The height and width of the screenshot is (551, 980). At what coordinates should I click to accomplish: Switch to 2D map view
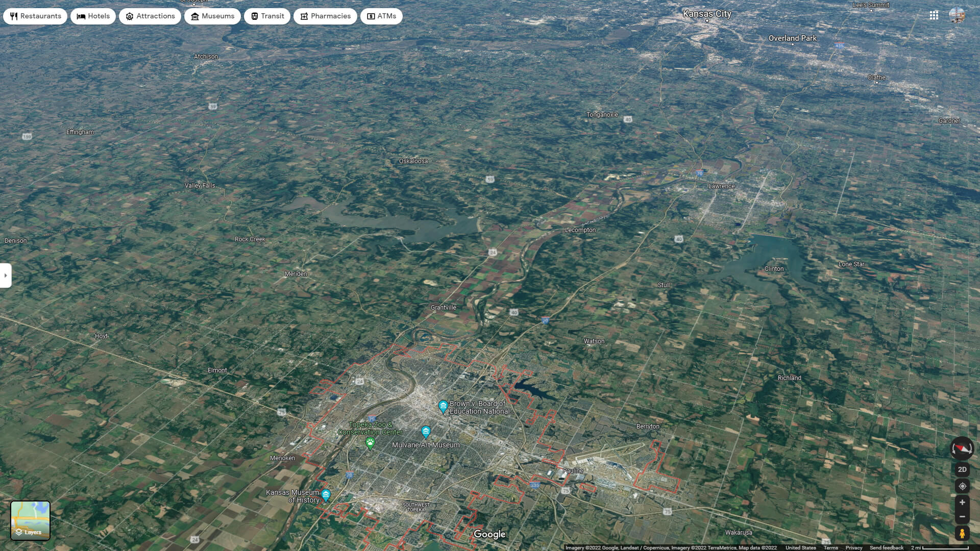(x=962, y=469)
